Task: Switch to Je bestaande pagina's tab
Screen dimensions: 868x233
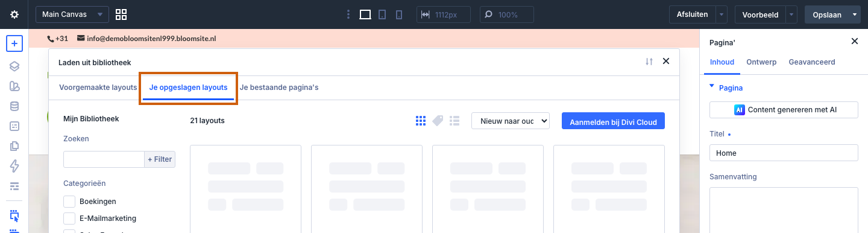Action: tap(279, 88)
